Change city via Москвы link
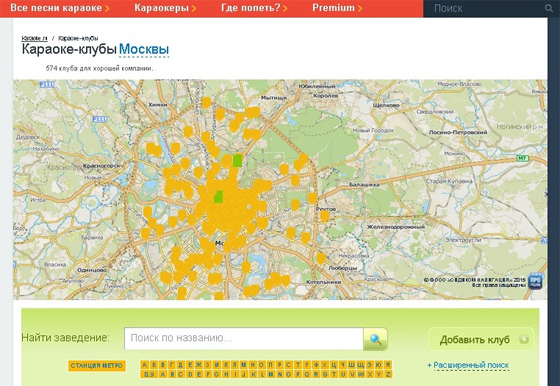560x386 pixels. 144,50
